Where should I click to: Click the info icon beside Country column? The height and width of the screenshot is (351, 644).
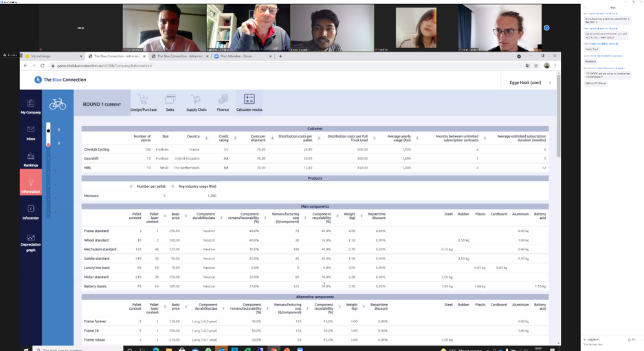pyautogui.click(x=206, y=138)
